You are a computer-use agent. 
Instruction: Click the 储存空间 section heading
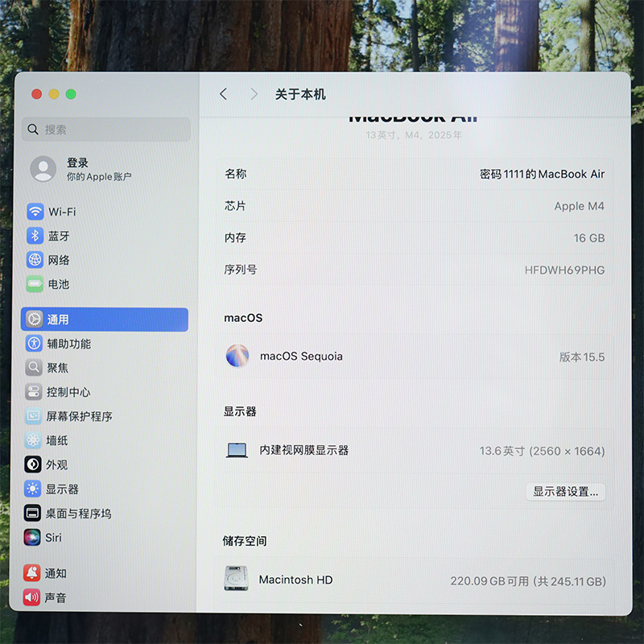(245, 541)
